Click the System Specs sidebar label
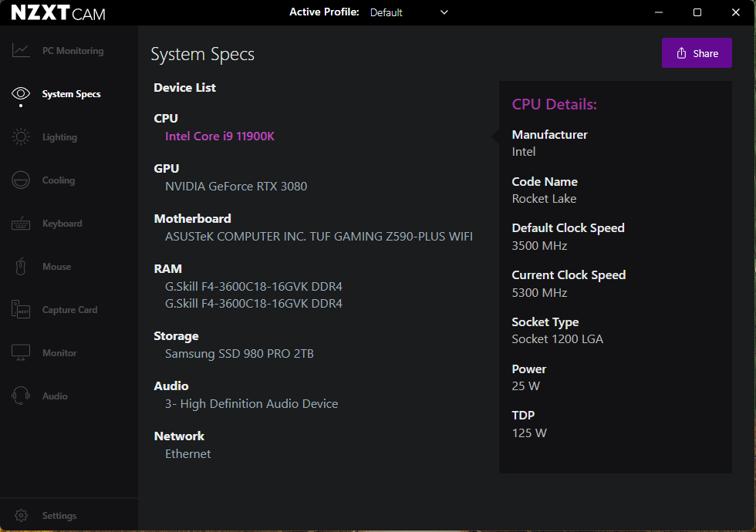Viewport: 756px width, 532px height. (71, 94)
